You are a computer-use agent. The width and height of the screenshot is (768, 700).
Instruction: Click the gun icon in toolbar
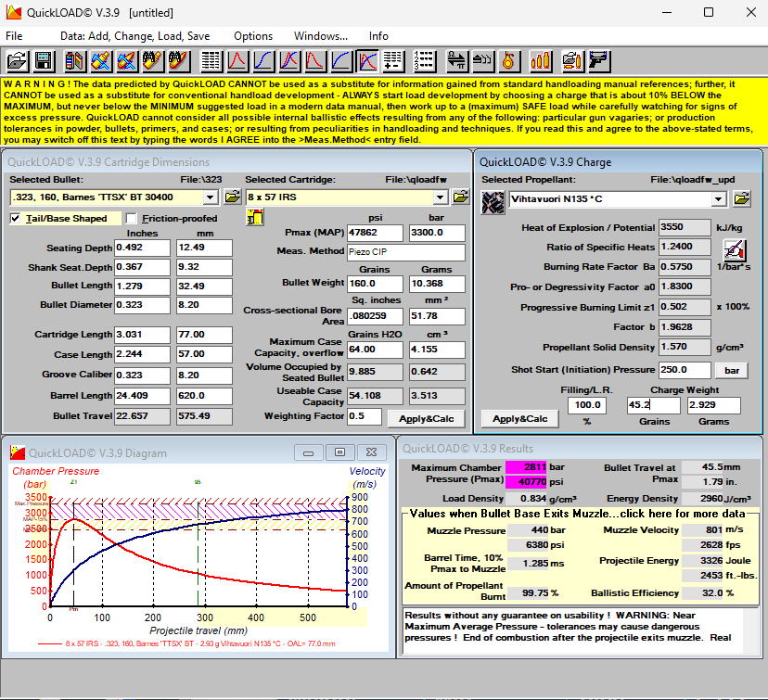pyautogui.click(x=598, y=61)
